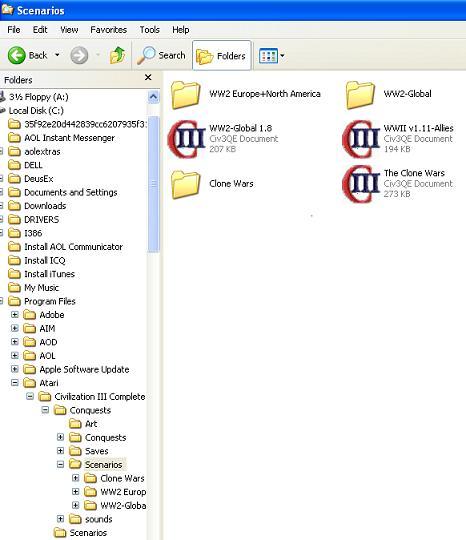
Task: Click the green Forward arrow button
Action: coord(79,55)
